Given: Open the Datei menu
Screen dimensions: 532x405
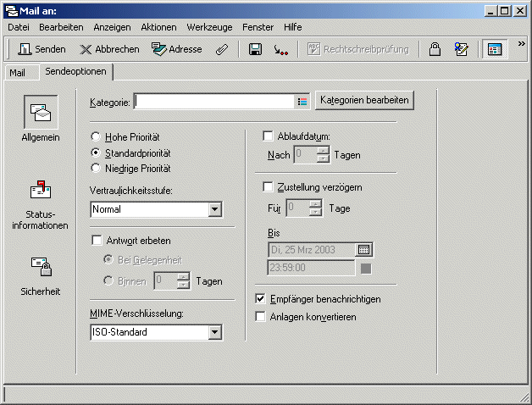Looking at the screenshot, I should coord(19,27).
